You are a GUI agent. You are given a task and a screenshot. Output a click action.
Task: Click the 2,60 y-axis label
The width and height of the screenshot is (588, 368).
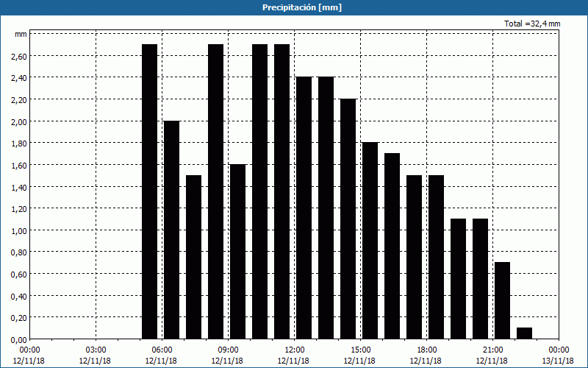click(x=19, y=57)
